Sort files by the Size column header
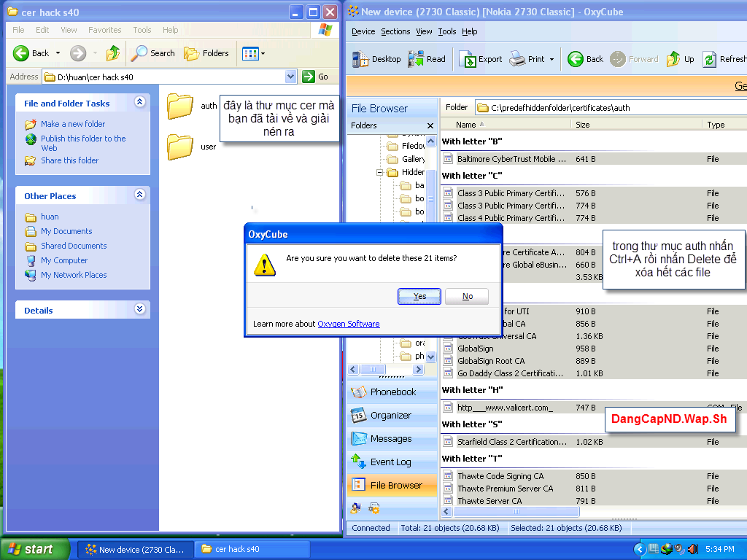The width and height of the screenshot is (747, 560). pyautogui.click(x=636, y=125)
